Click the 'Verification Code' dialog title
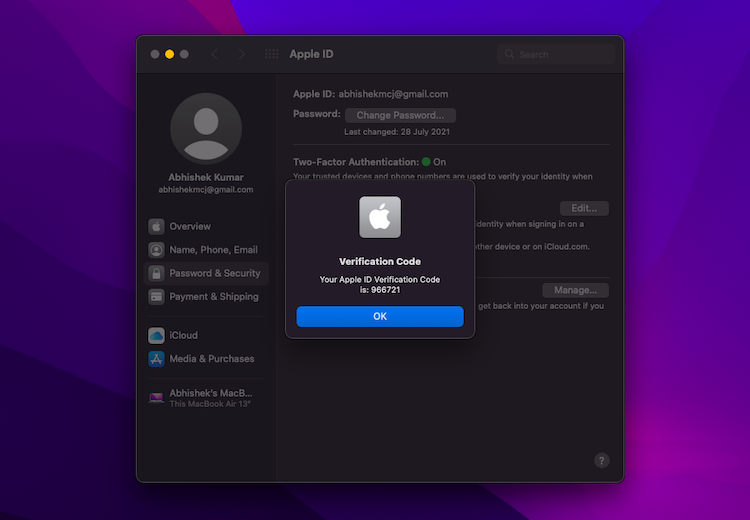Screen dimensions: 750x520 click(380, 262)
